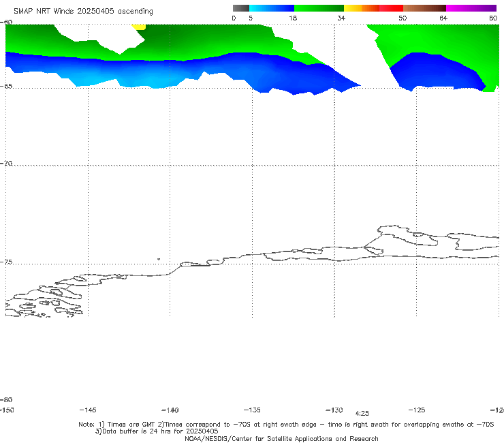Click the small yellow high-wind patch on the map
504x443 pixels.
click(139, 27)
